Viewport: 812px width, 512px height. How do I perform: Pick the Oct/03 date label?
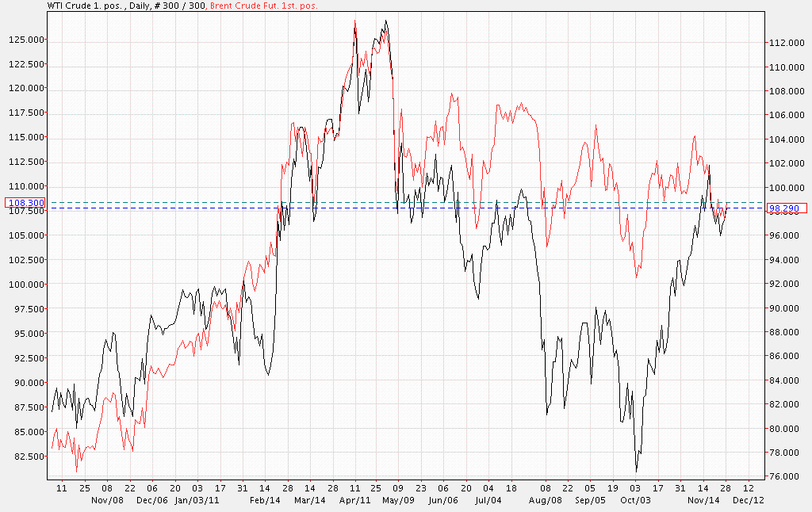click(x=635, y=500)
